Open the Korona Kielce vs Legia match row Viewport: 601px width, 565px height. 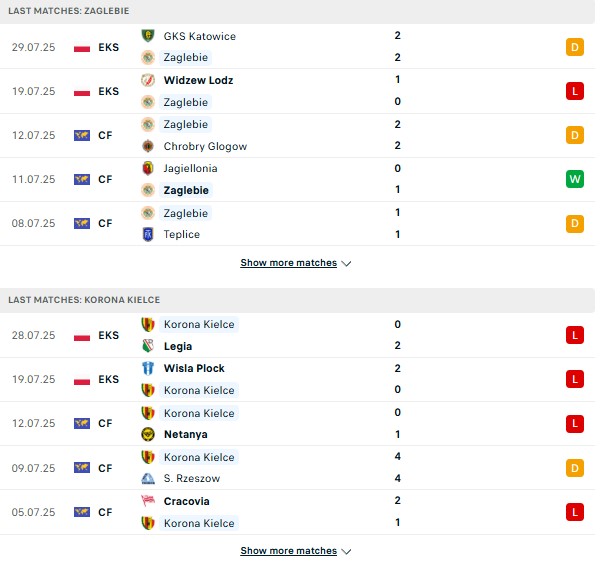click(297, 335)
